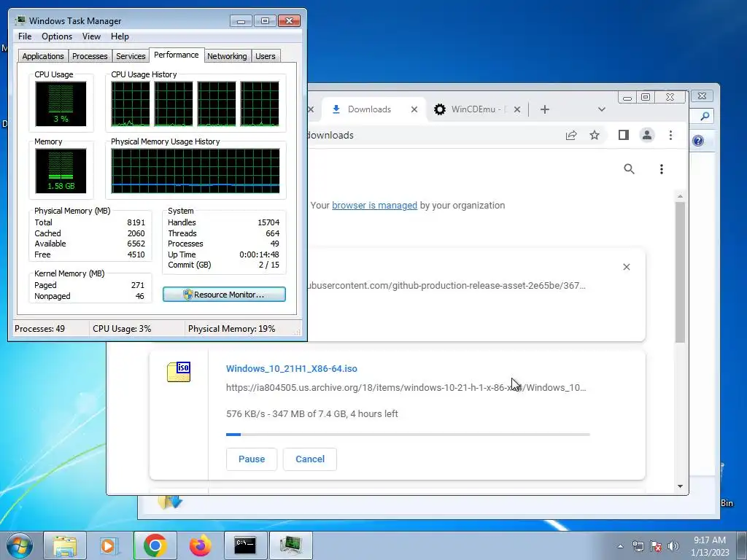Click the githubusercontent download URL text
Image resolution: width=747 pixels, height=560 pixels.
point(446,286)
